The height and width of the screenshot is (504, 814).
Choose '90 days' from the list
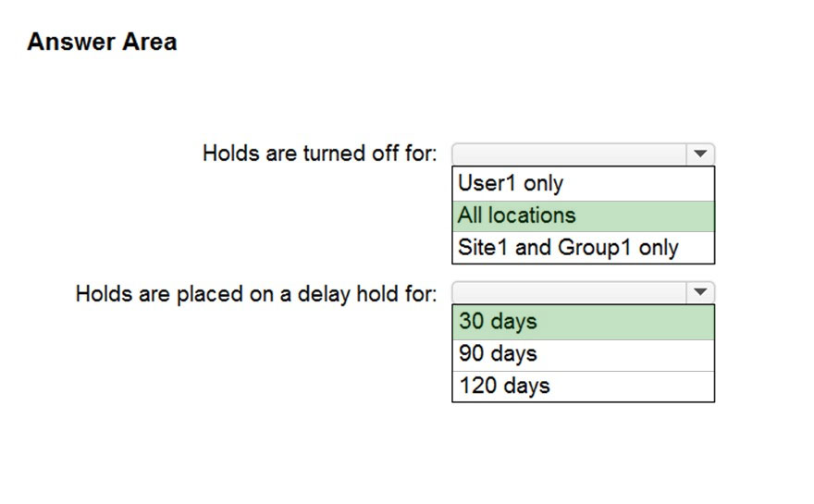tap(584, 355)
